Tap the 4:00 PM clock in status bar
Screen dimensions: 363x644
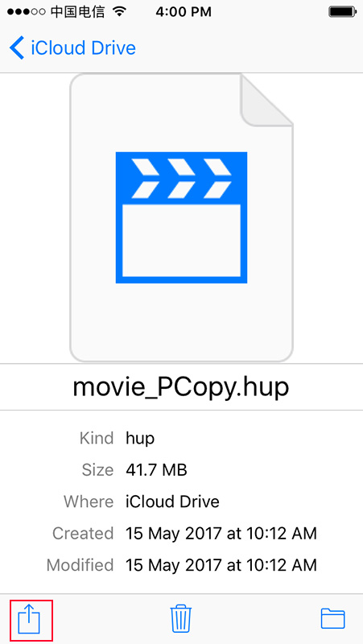[184, 12]
